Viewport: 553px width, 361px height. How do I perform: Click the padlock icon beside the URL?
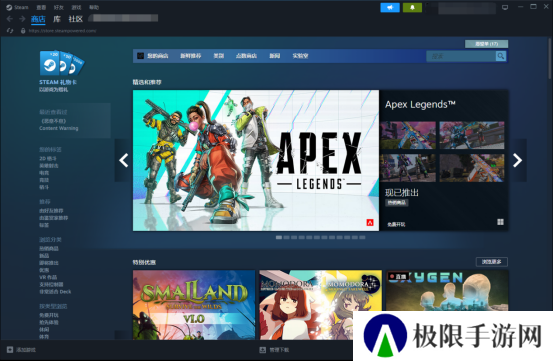23,31
